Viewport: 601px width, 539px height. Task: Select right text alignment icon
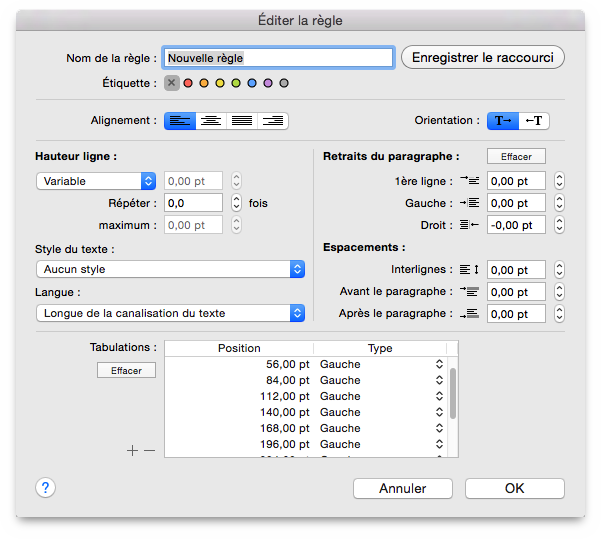pos(272,121)
